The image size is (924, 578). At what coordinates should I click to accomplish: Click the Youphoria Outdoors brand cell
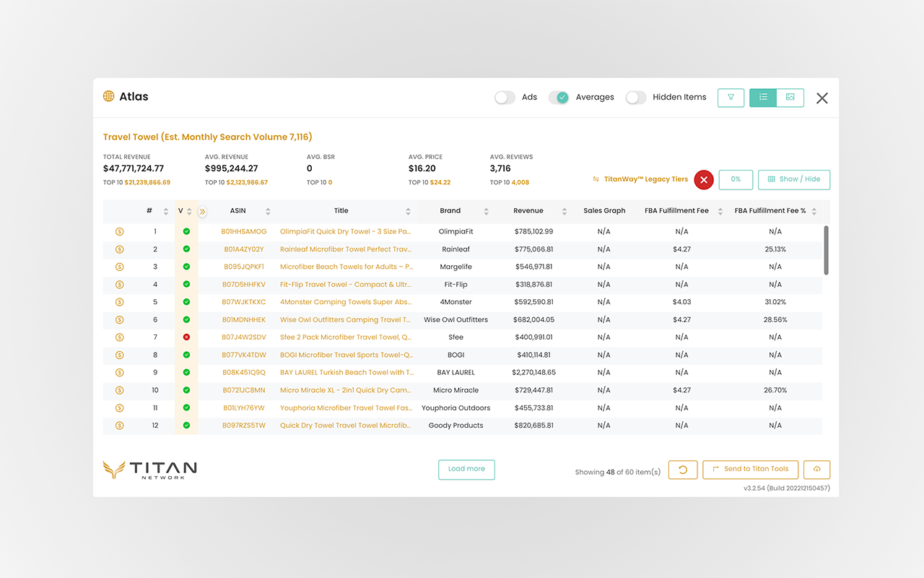(x=456, y=408)
